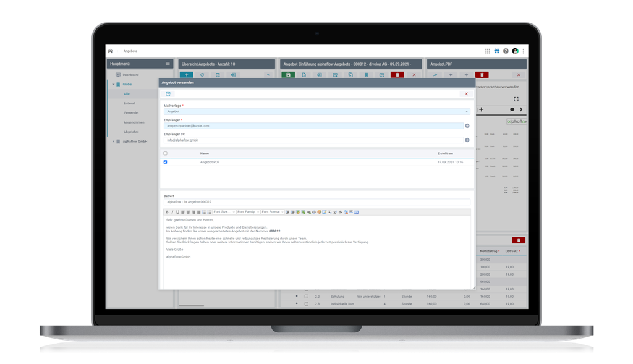Check the row 2.2 Schulung checkbox
The height and width of the screenshot is (364, 633).
click(x=307, y=297)
